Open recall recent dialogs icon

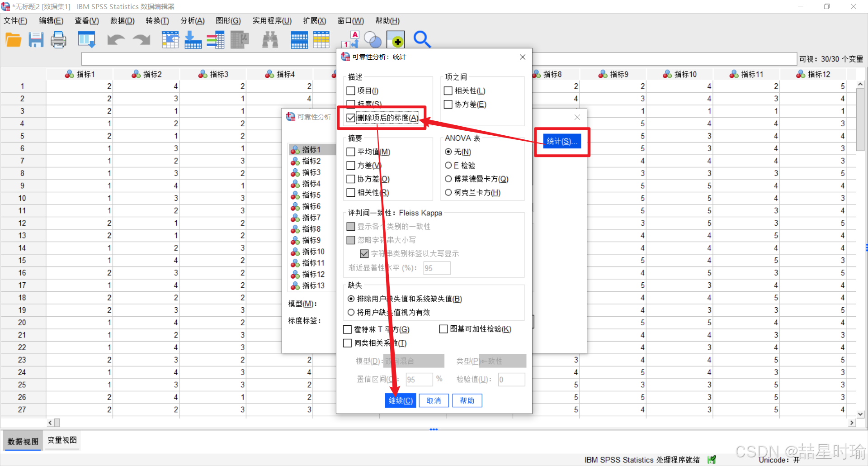[x=86, y=40]
